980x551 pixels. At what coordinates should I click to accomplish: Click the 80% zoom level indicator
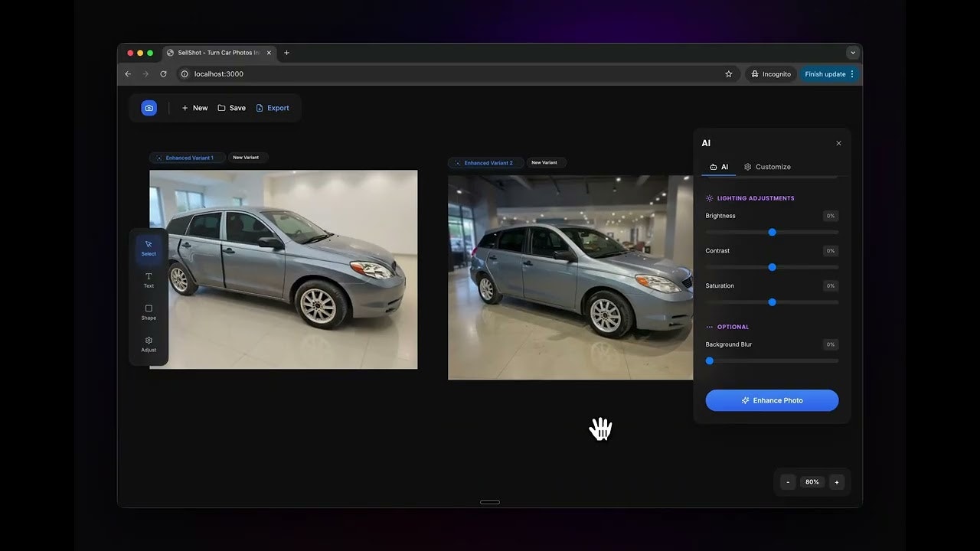[812, 481]
